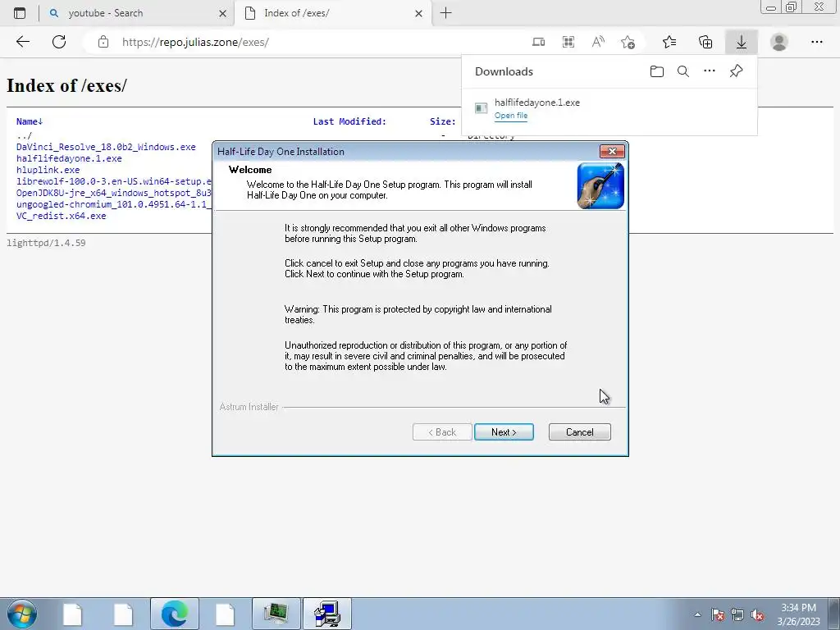Refresh the current page
This screenshot has height=630, width=840.
click(59, 42)
